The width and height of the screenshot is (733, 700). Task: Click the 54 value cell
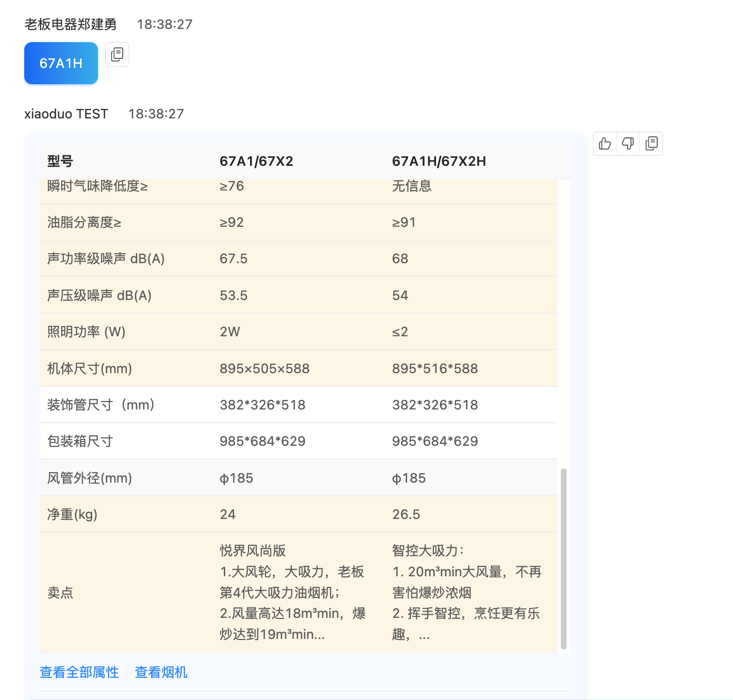click(400, 295)
